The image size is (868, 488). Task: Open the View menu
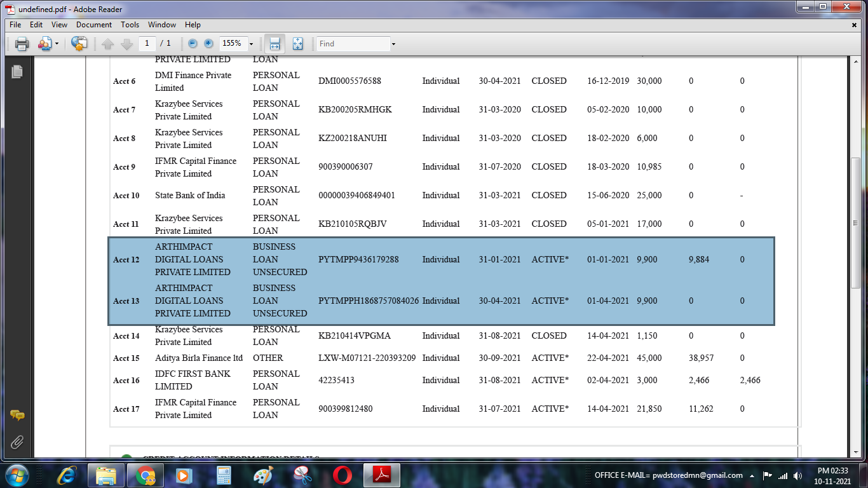(x=59, y=25)
